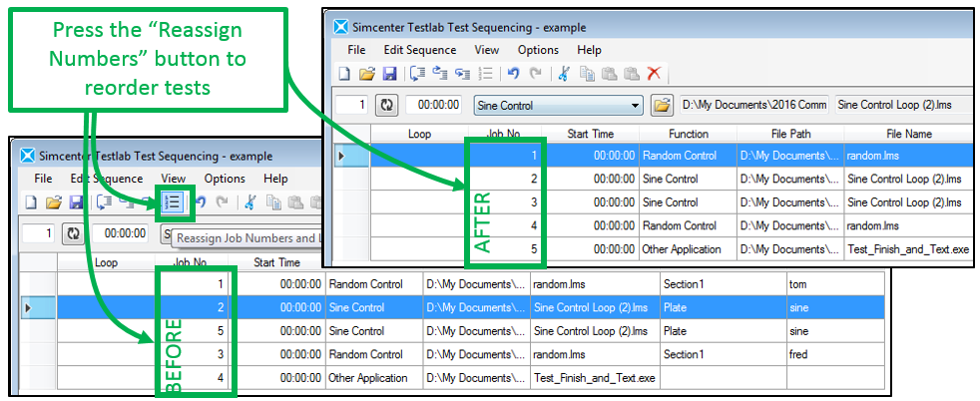
Task: Select Random Control cell in back window job 3 row
Action: click(374, 354)
